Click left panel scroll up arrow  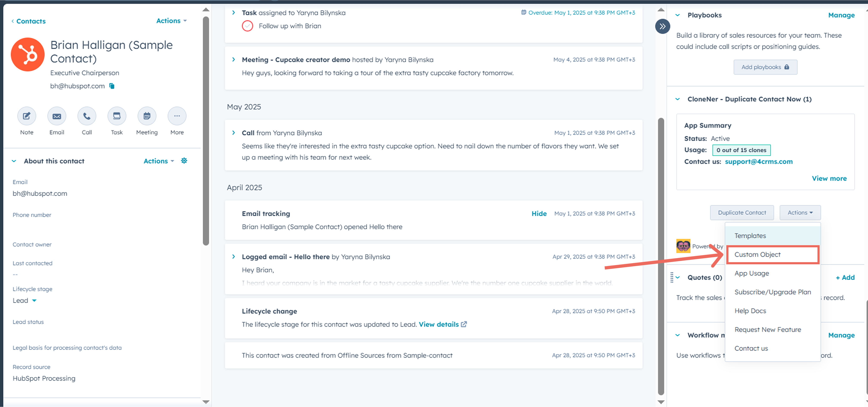pyautogui.click(x=206, y=9)
